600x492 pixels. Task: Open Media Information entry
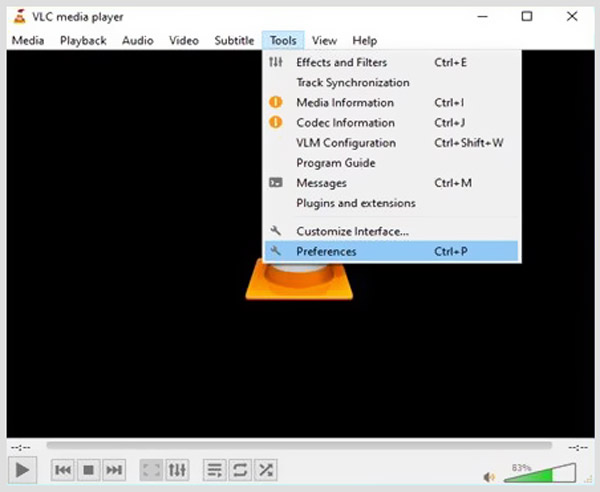point(345,102)
